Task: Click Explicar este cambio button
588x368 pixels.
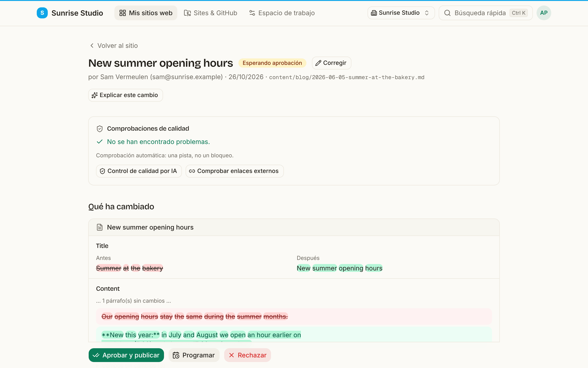Action: click(125, 95)
